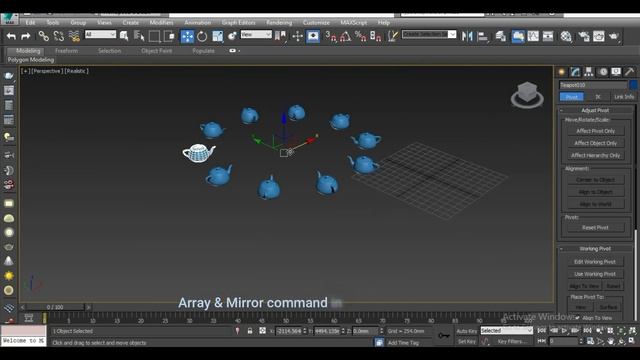Toggle Percent Snap button
The width and height of the screenshot is (640, 360).
click(360, 36)
